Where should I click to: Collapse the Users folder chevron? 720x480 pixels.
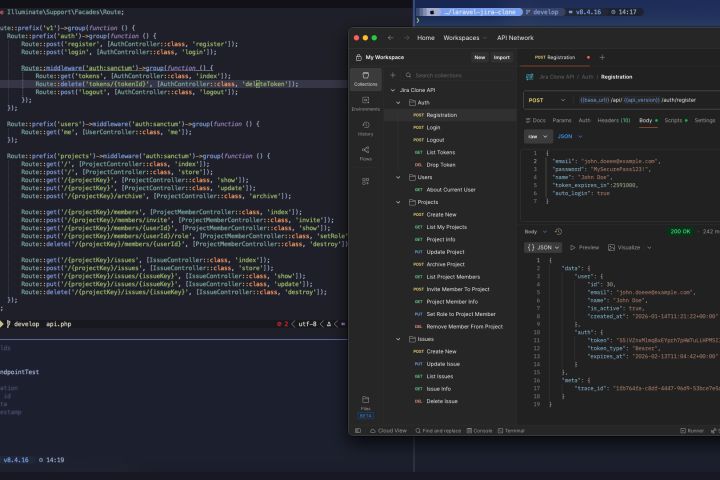[398, 177]
